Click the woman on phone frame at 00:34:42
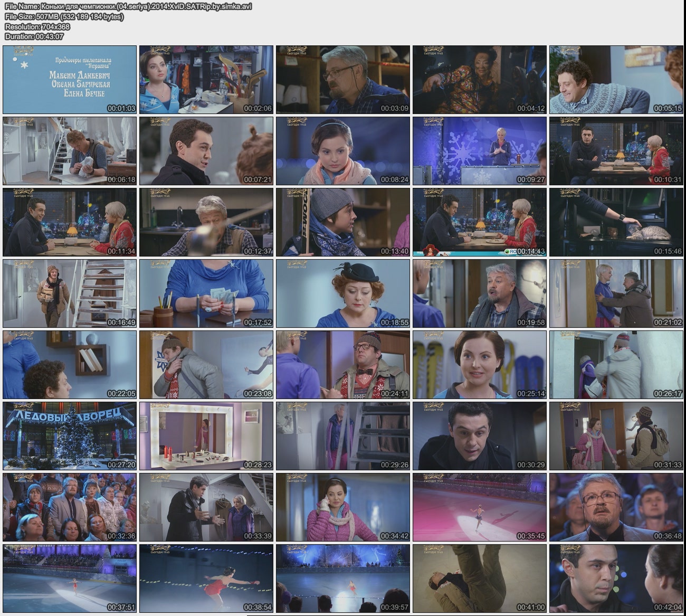The height and width of the screenshot is (616, 686). pyautogui.click(x=342, y=507)
